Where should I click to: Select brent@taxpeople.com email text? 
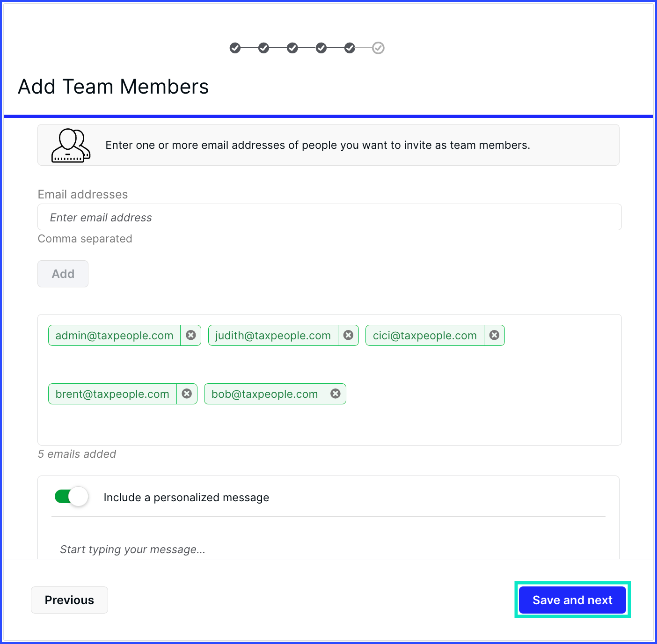(112, 394)
